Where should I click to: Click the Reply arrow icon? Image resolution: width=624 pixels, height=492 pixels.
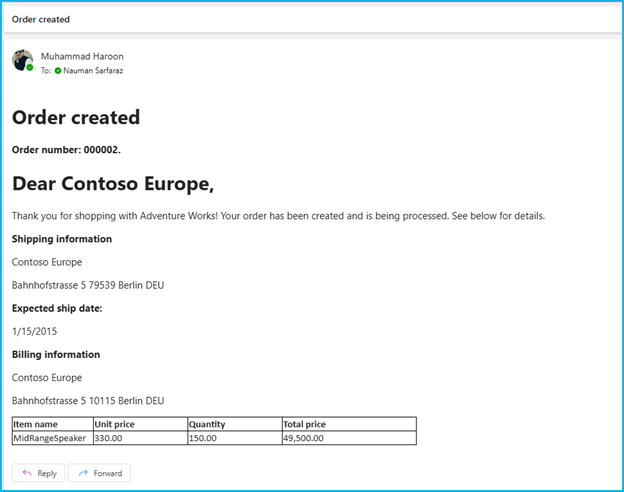click(x=27, y=473)
